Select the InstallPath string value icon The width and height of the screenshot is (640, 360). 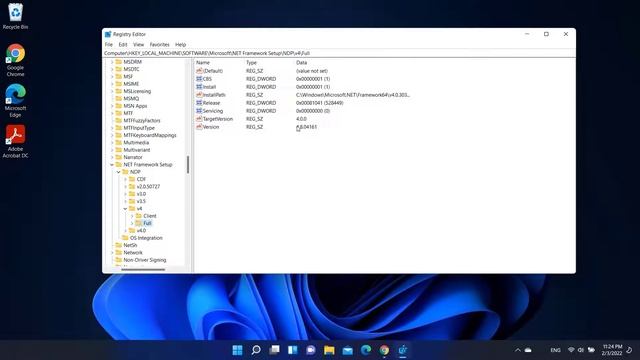199,95
